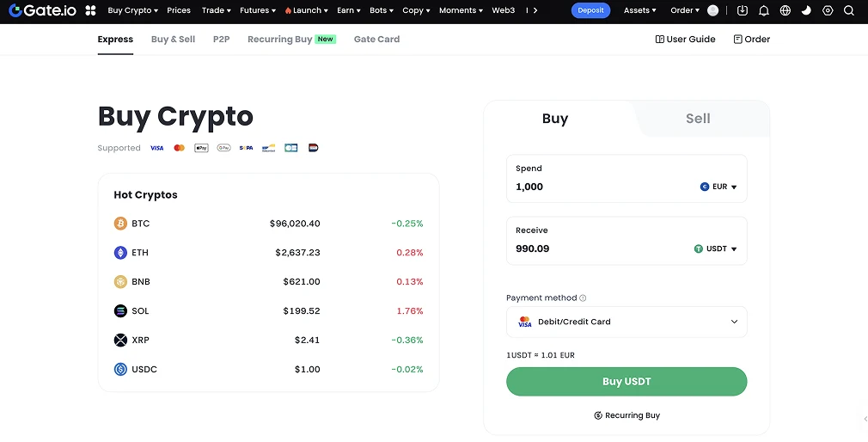868x442 pixels.
Task: Open the language globe icon
Action: (785, 10)
